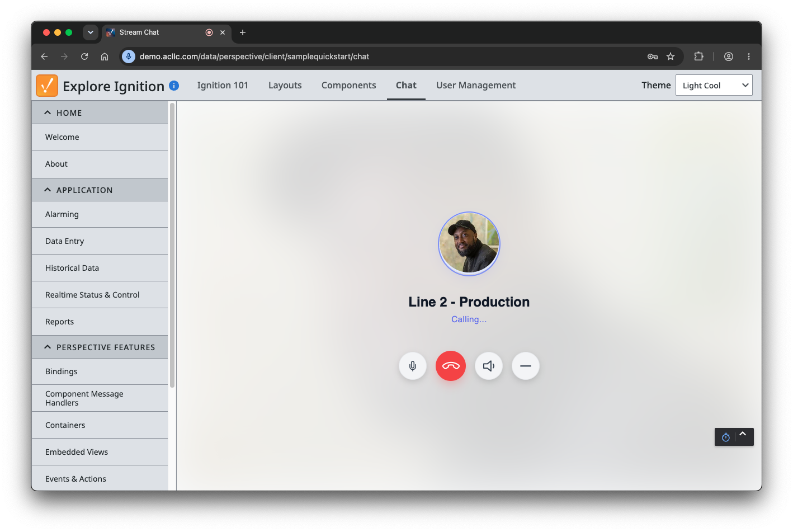Go to Data Entry

click(x=100, y=241)
